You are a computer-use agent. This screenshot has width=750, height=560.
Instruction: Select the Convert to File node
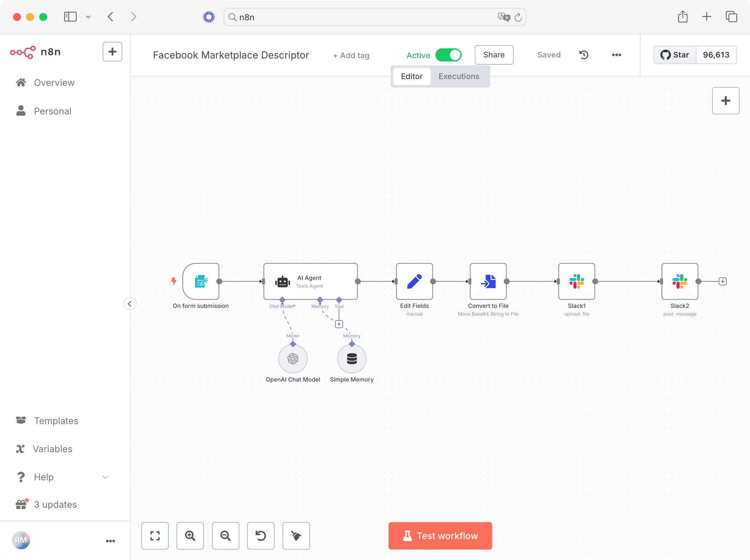(x=488, y=281)
